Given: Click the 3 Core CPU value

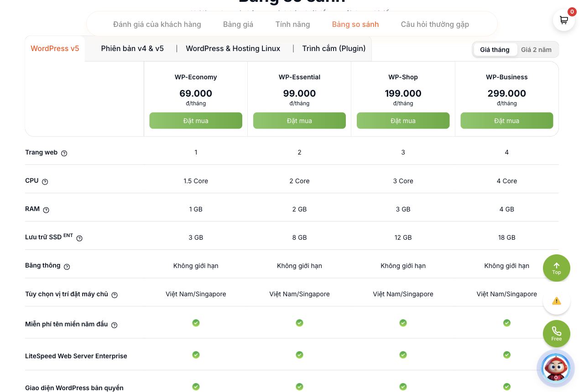Looking at the screenshot, I should (x=403, y=181).
